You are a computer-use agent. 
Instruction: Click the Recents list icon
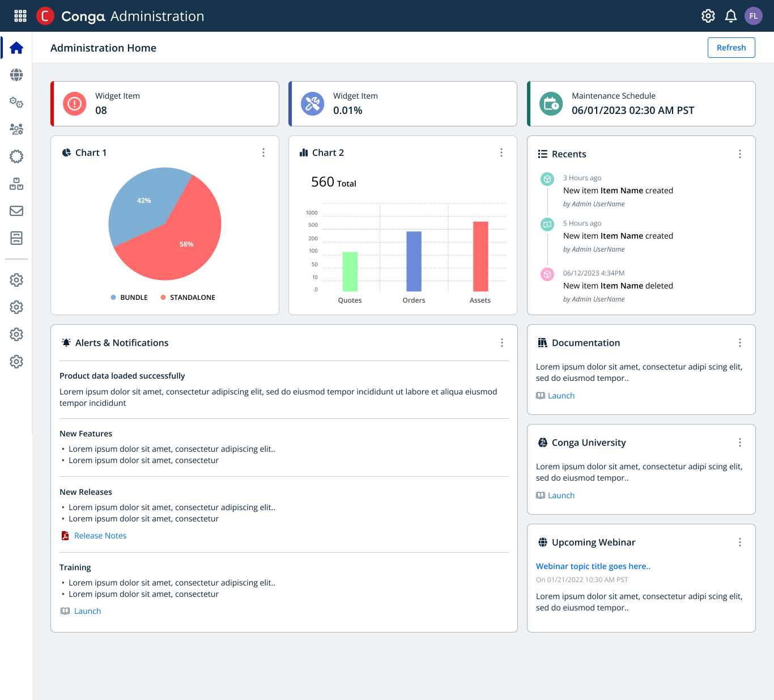click(x=543, y=154)
